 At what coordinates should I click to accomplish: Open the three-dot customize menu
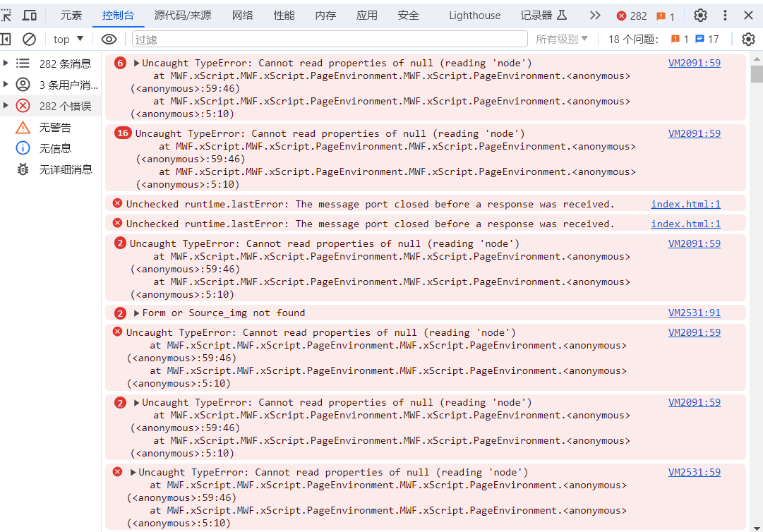(725, 16)
